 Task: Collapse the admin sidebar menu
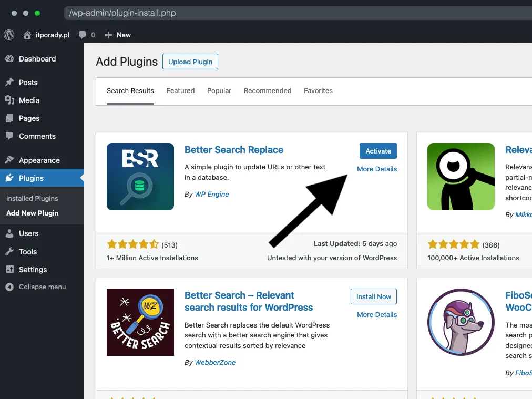tap(35, 287)
